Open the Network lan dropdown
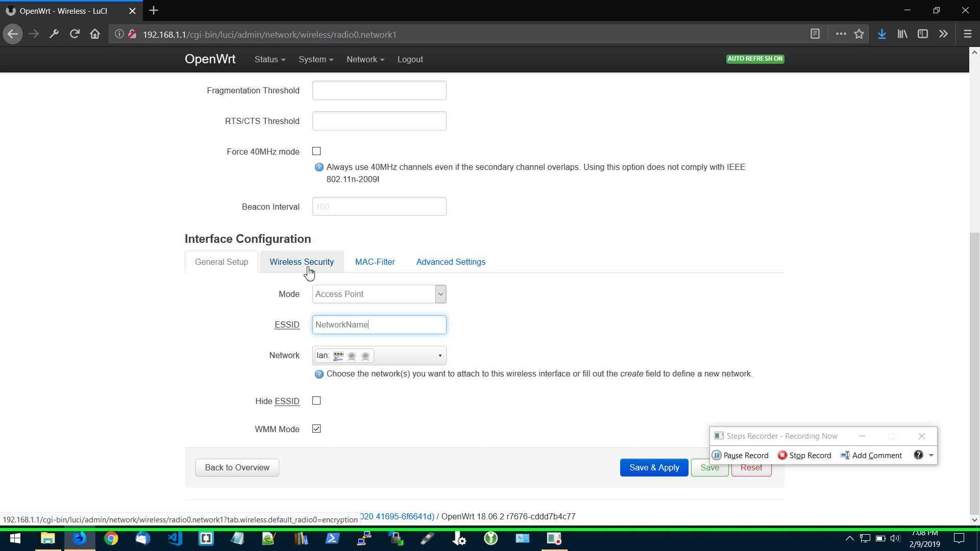 (379, 356)
